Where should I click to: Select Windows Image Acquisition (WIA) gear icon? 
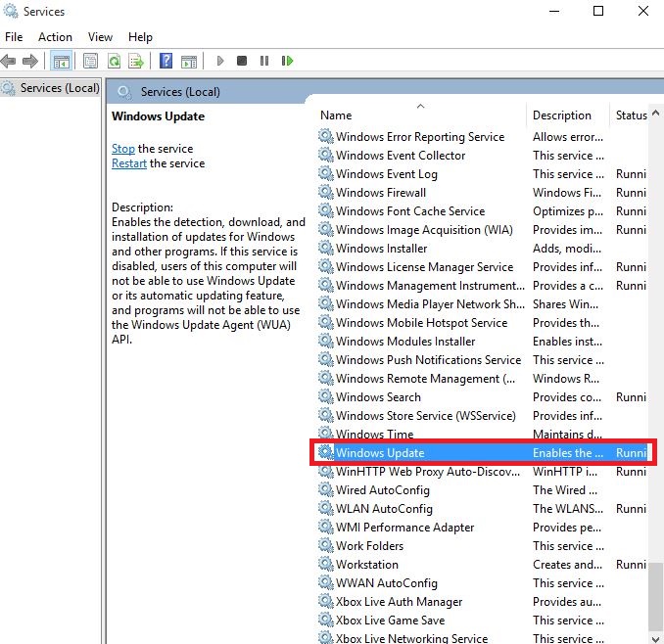point(326,229)
